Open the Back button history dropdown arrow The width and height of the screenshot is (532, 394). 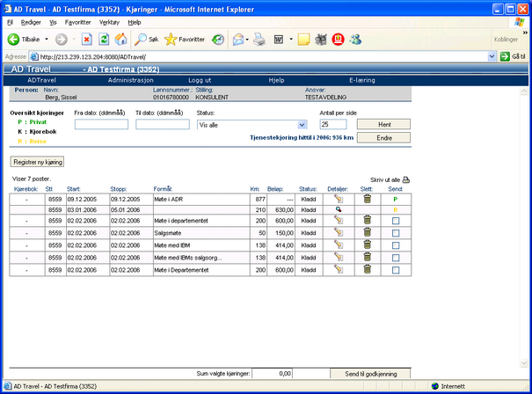47,40
